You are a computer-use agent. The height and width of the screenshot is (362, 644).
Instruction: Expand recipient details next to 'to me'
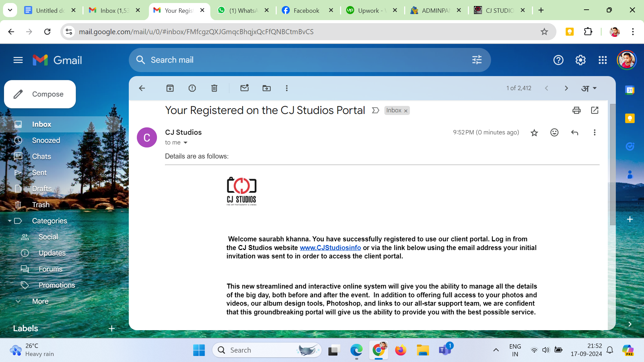click(185, 143)
